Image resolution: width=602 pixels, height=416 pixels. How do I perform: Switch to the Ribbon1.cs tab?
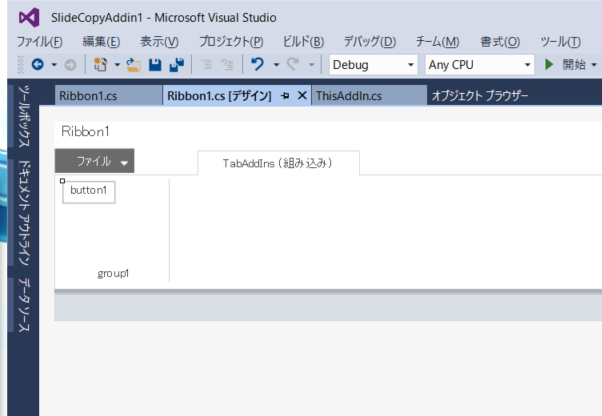pos(108,96)
